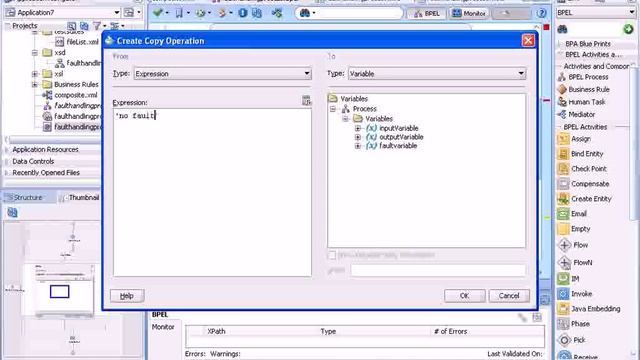Click the binoculars search icon in editor toolbar
This screenshot has width=640, height=360.
click(304, 13)
